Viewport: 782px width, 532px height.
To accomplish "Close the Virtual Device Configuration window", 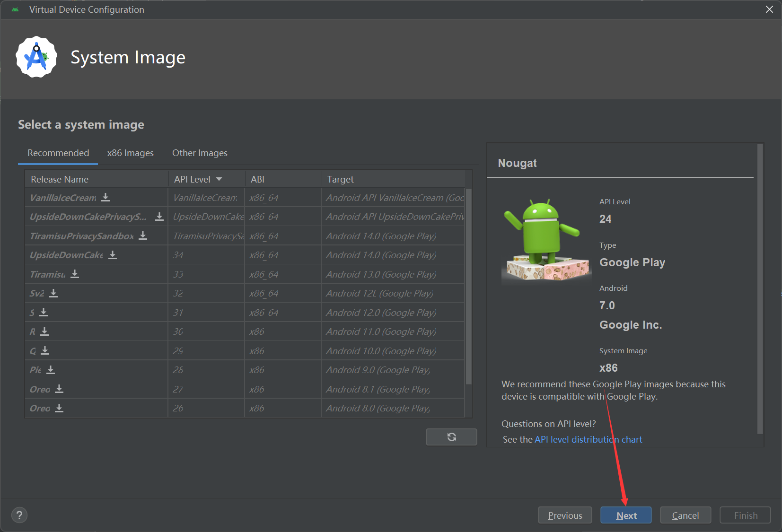I will (770, 9).
